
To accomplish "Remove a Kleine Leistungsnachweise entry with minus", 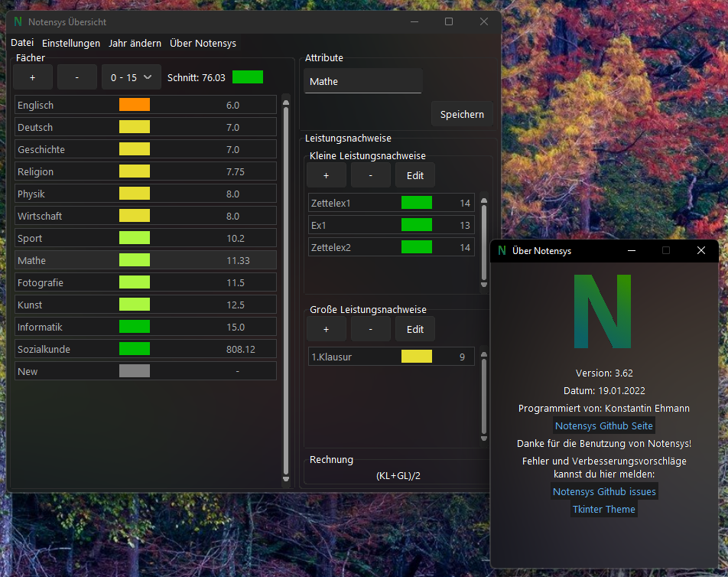I will point(370,175).
